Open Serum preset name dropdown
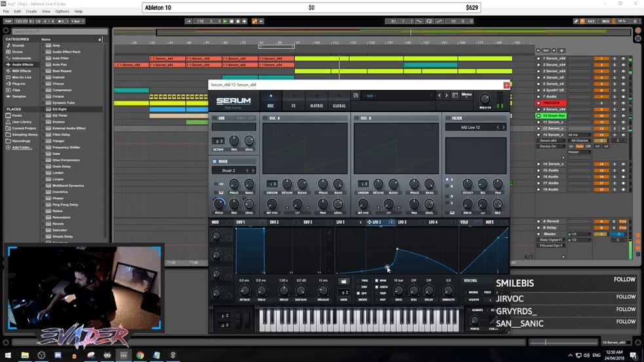This screenshot has height=362, width=644. (x=398, y=96)
